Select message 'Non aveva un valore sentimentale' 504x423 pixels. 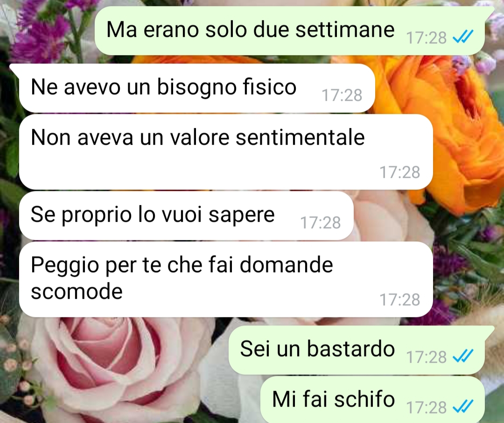click(226, 152)
